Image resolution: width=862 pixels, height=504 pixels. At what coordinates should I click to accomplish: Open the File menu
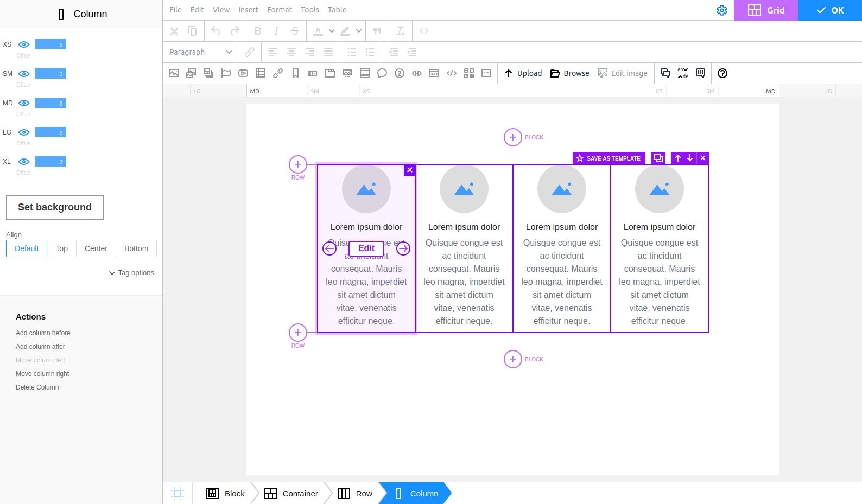point(175,10)
